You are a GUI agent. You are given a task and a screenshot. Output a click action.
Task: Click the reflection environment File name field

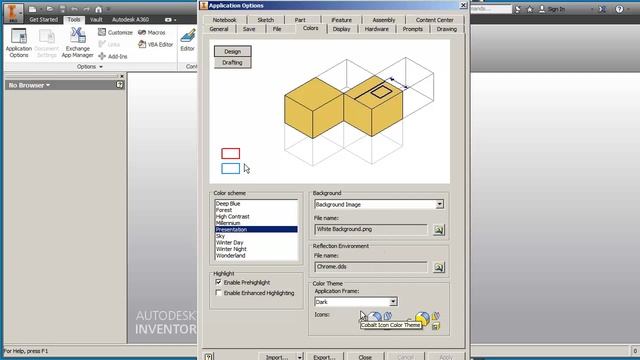(x=371, y=267)
